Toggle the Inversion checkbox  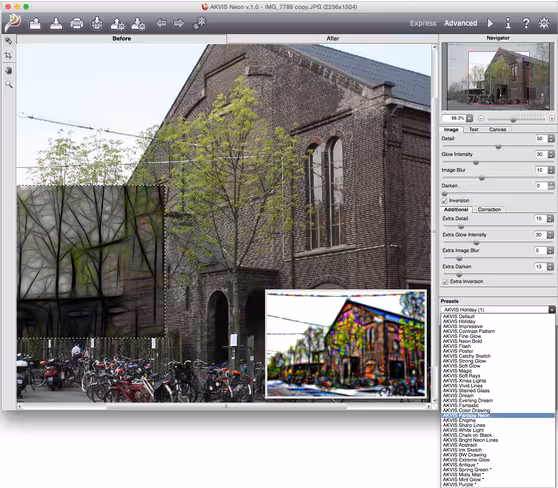click(444, 201)
